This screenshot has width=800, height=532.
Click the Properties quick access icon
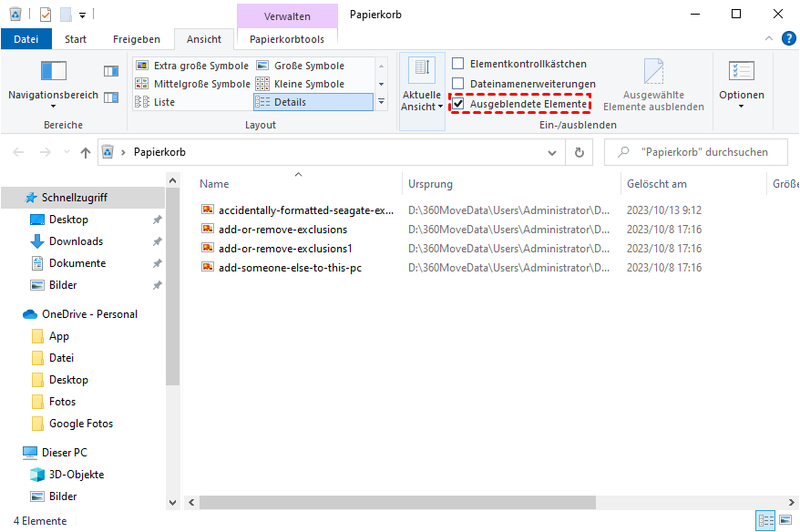tap(46, 15)
